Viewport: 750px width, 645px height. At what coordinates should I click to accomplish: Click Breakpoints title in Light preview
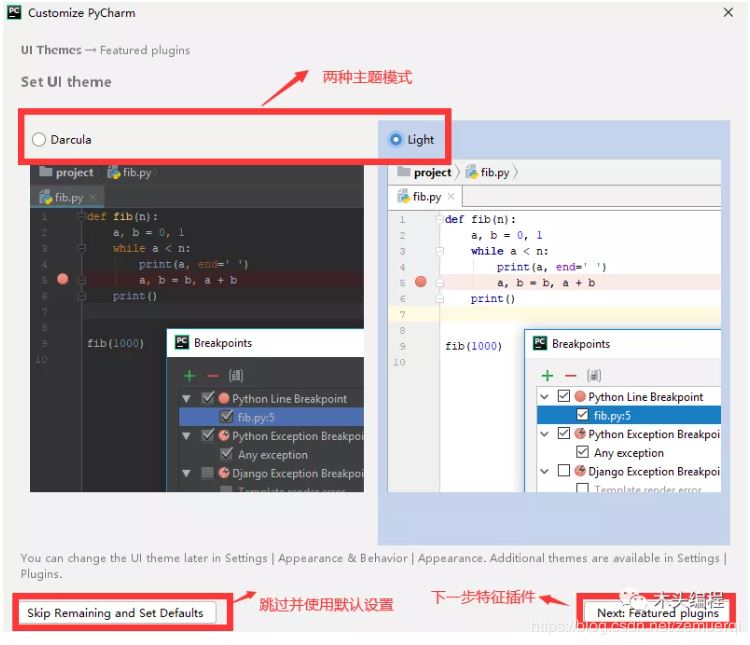tap(581, 344)
